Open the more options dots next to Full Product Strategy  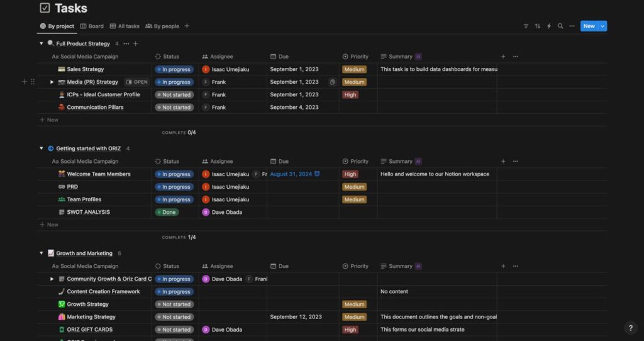[x=126, y=43]
